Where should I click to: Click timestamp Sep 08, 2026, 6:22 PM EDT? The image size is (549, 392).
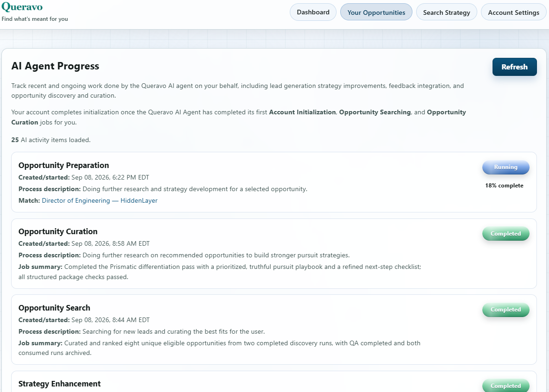tap(110, 177)
